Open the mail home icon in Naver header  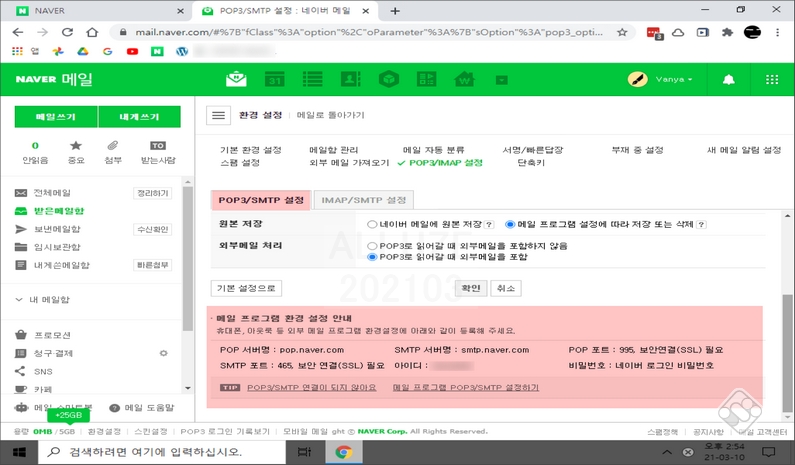pos(236,79)
